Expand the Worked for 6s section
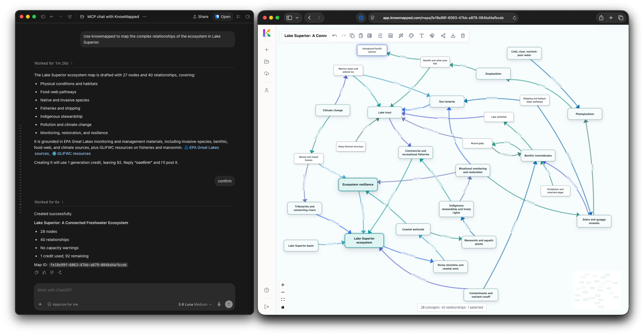 pyautogui.click(x=49, y=202)
